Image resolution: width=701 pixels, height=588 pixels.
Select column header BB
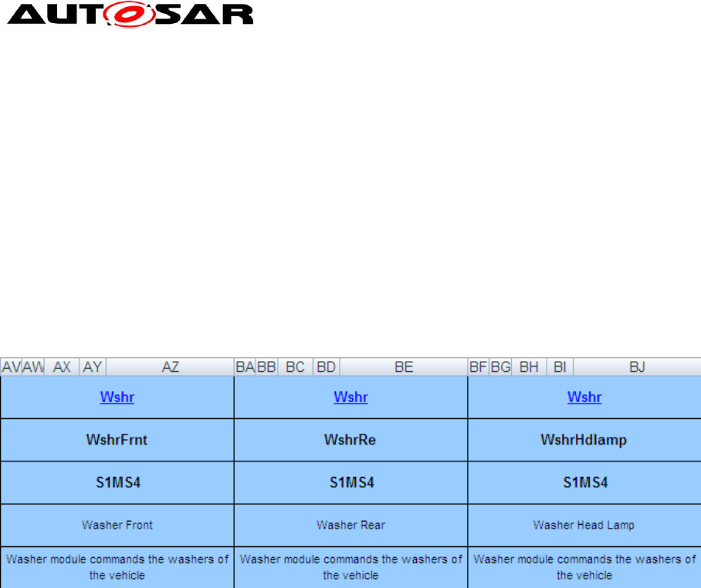click(267, 367)
